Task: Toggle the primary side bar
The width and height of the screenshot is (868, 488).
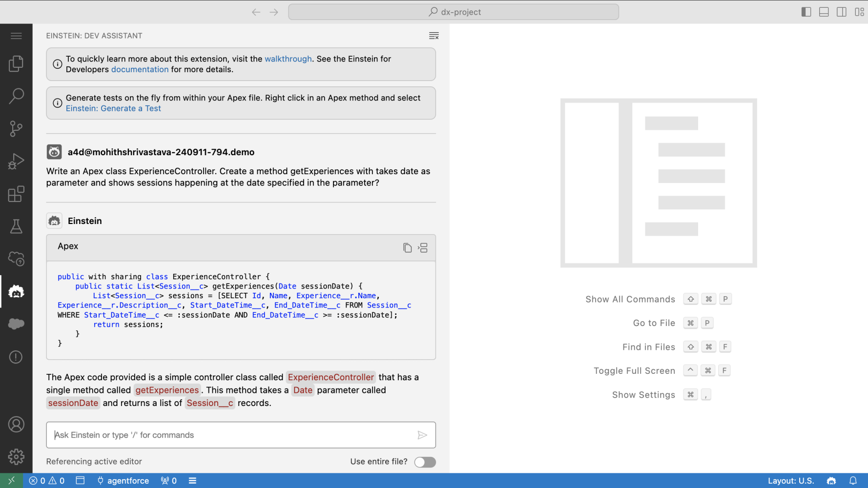Action: 806,12
